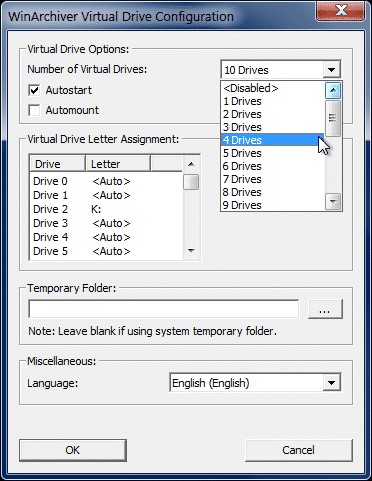Click the Letter column header
This screenshot has width=372, height=481.
(118, 164)
